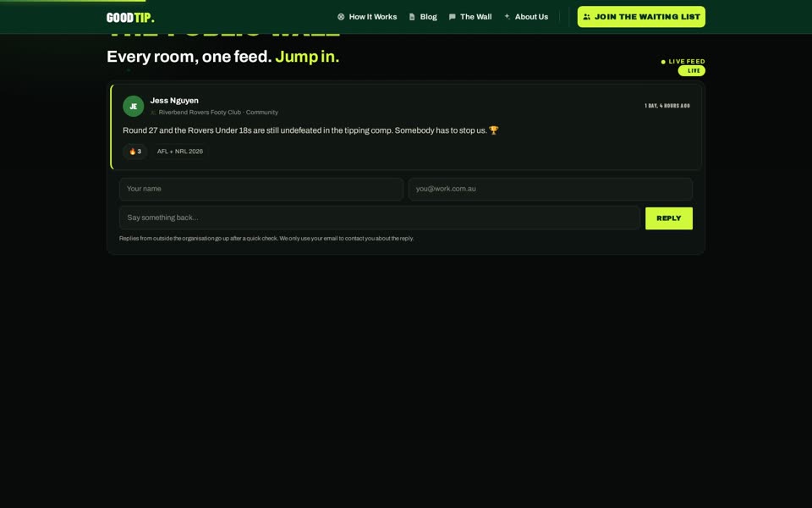Focus the you@work.com.au email field
Screen dimensions: 812x508
click(551, 189)
